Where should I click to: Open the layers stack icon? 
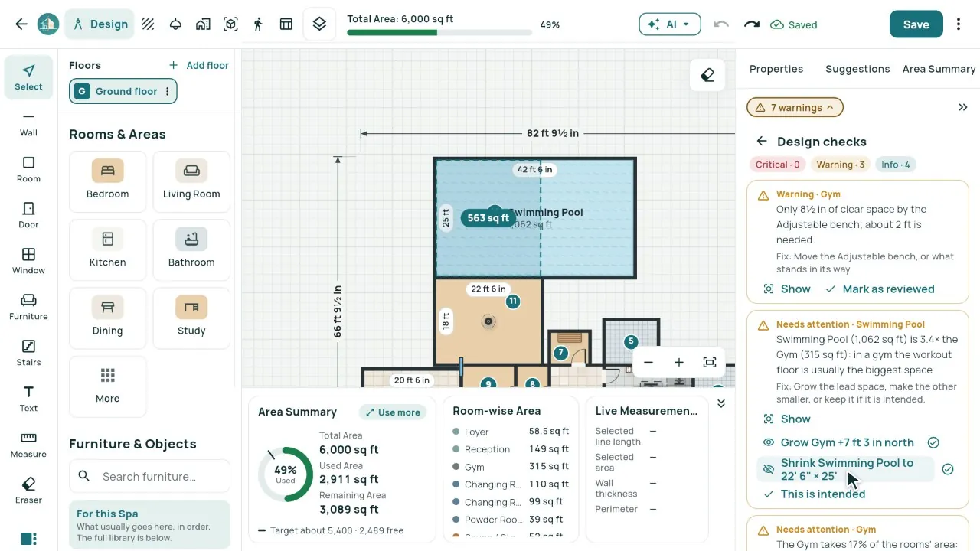tap(320, 24)
